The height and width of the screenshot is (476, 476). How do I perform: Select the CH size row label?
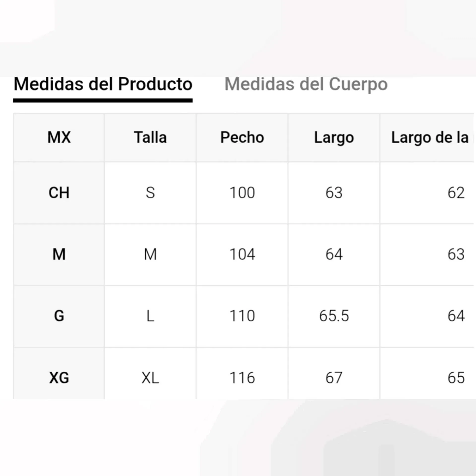point(59,193)
